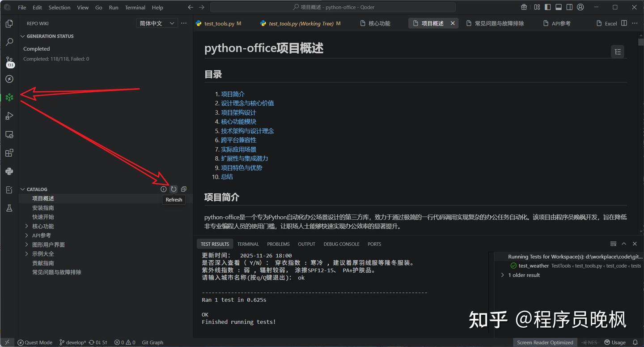Image resolution: width=644 pixels, height=347 pixels.
Task: Click the outline icon near the page title
Action: pos(618,51)
